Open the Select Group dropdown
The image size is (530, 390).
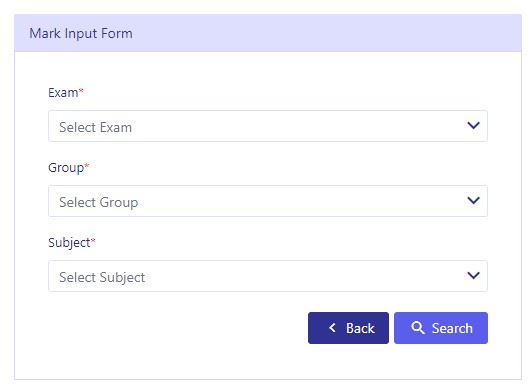268,201
